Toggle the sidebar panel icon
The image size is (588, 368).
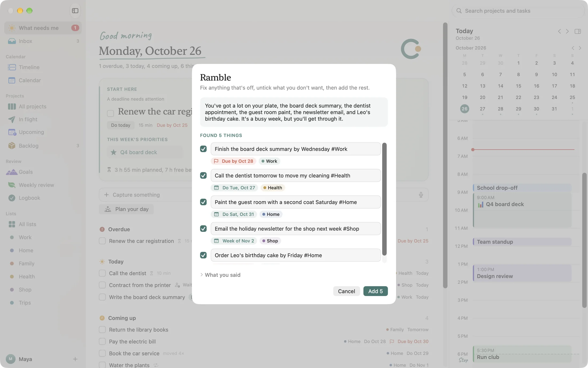coord(75,11)
